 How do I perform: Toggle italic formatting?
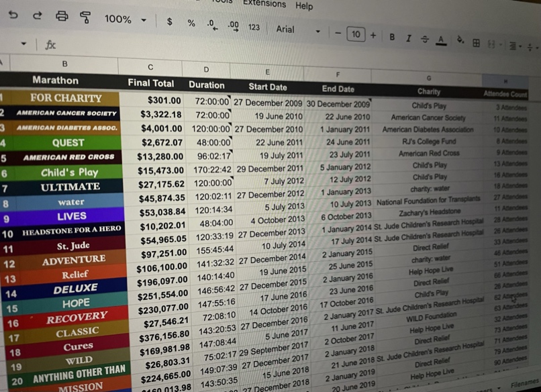tap(408, 38)
